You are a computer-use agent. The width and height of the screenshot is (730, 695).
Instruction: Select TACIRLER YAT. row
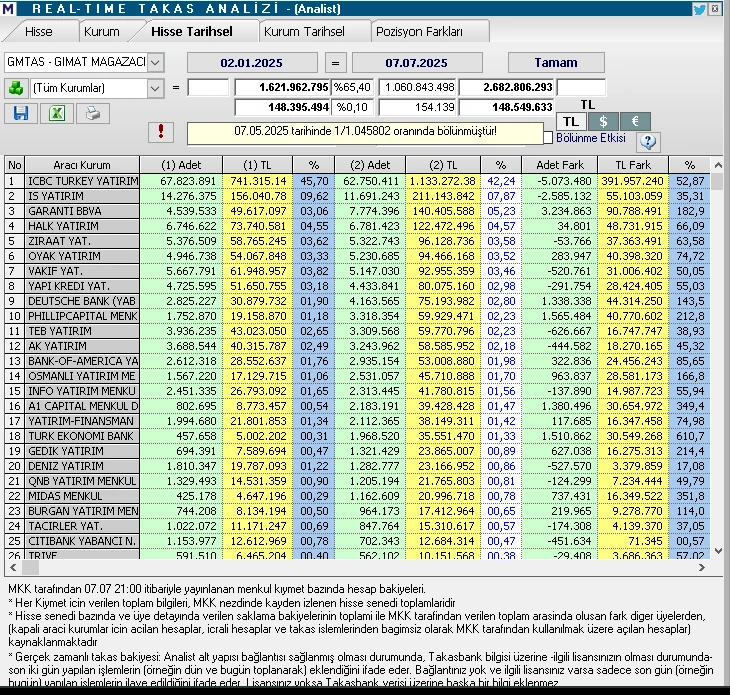coord(358,526)
